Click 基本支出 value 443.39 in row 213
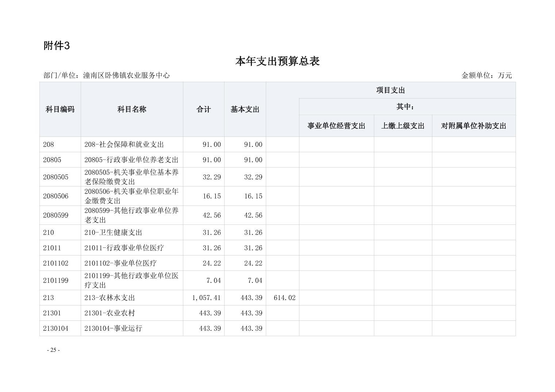Screen dimensions: 555x392 (x=252, y=298)
